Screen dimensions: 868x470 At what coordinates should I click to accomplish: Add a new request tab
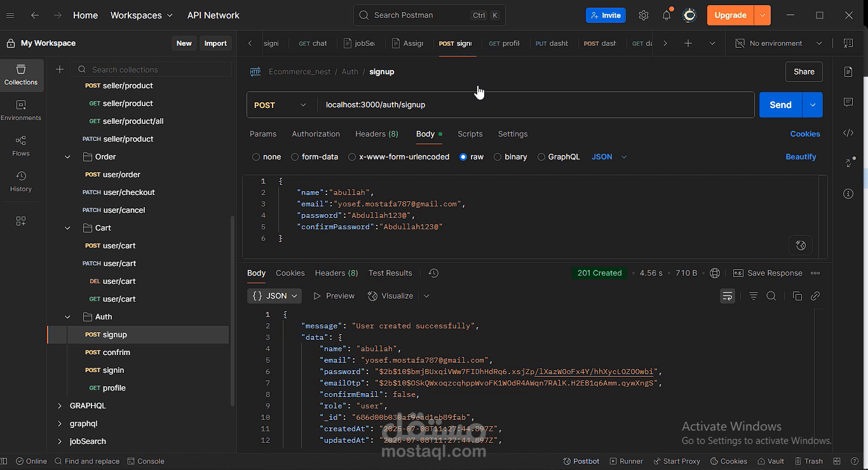(688, 43)
